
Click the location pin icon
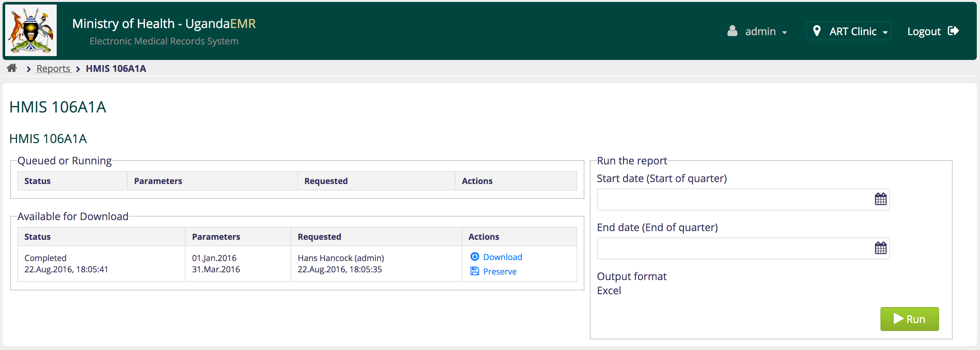click(816, 31)
